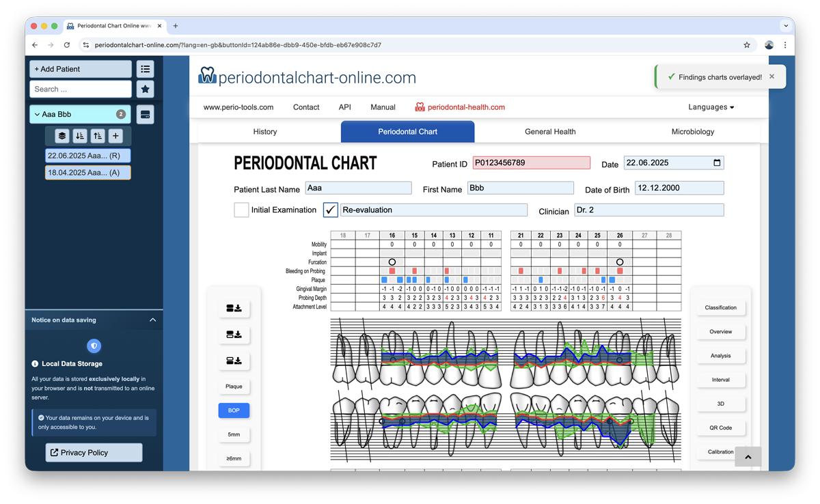Sort charts ascending in the sidebar

[x=97, y=136]
